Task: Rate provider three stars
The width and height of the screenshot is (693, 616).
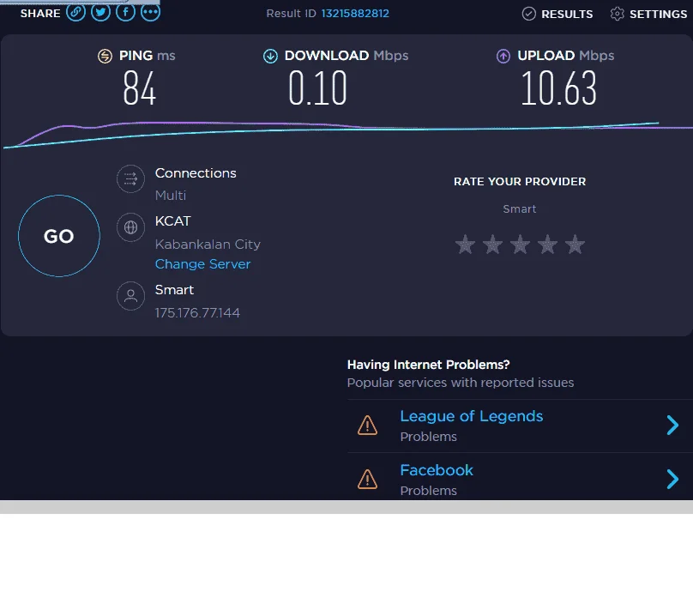Action: [520, 245]
